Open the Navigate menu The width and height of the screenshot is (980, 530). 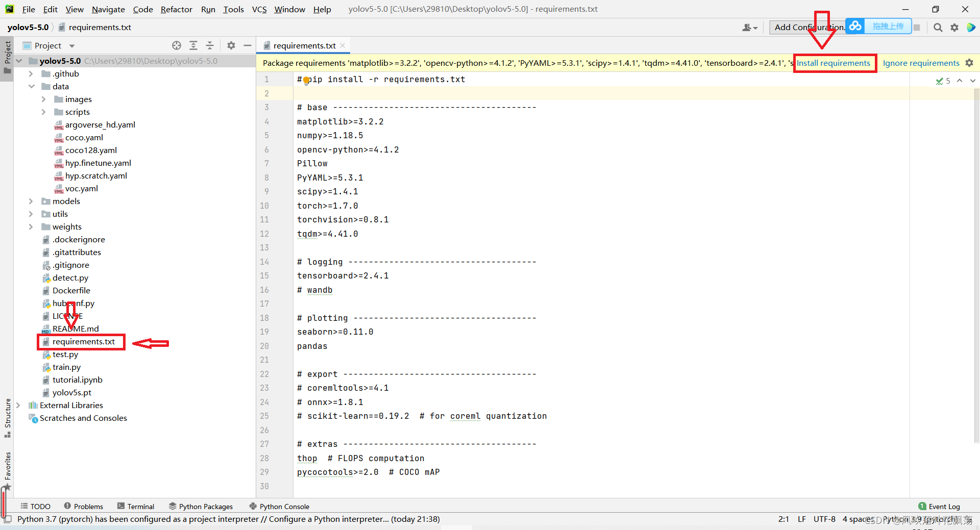108,9
